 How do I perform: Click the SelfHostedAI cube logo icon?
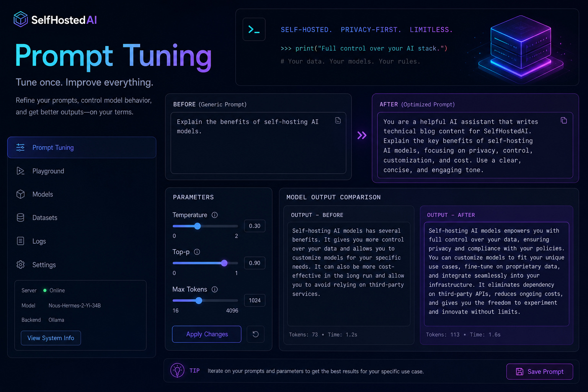point(21,19)
